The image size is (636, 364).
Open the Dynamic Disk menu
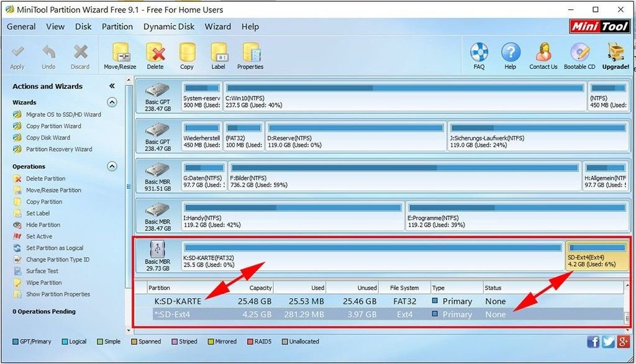point(169,27)
